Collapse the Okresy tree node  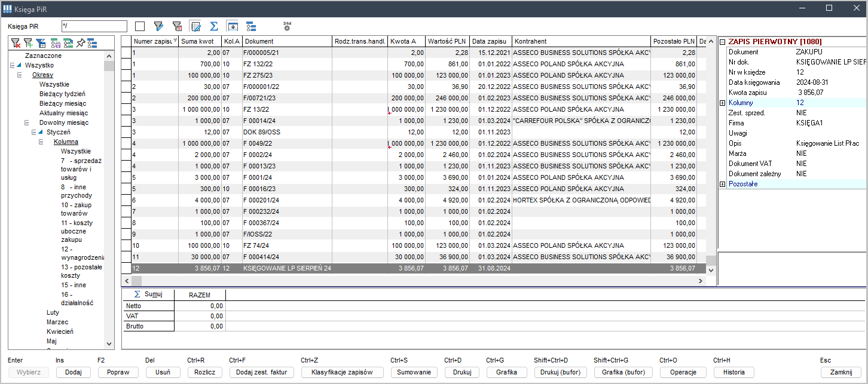pyautogui.click(x=19, y=75)
